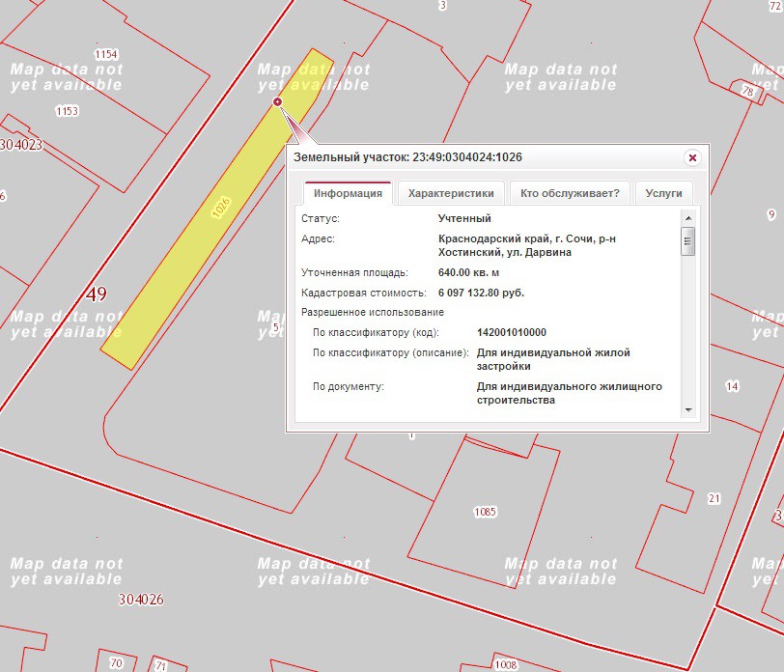The height and width of the screenshot is (672, 784).
Task: Select the Услуги tab
Action: (663, 193)
